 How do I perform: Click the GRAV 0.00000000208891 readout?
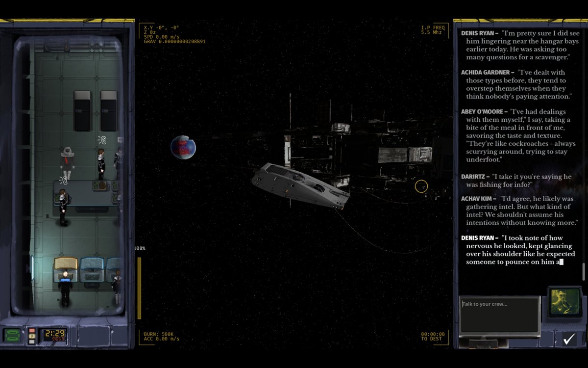pyautogui.click(x=174, y=42)
